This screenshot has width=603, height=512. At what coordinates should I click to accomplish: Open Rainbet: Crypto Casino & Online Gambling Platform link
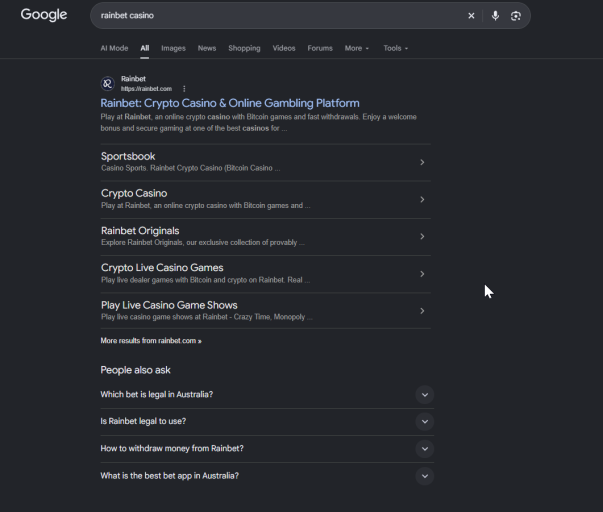click(x=230, y=103)
